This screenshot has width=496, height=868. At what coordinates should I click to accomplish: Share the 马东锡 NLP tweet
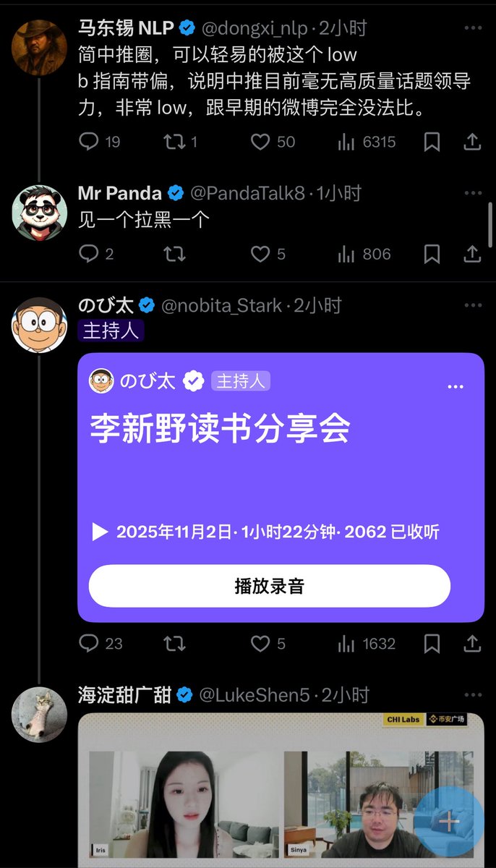472,142
